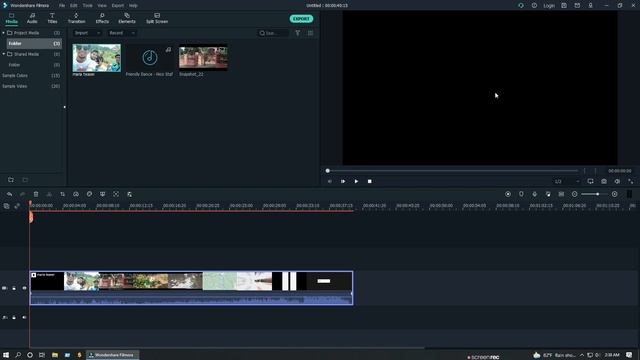Open the Export menu in menu bar
This screenshot has width=640, height=360.
click(x=118, y=6)
